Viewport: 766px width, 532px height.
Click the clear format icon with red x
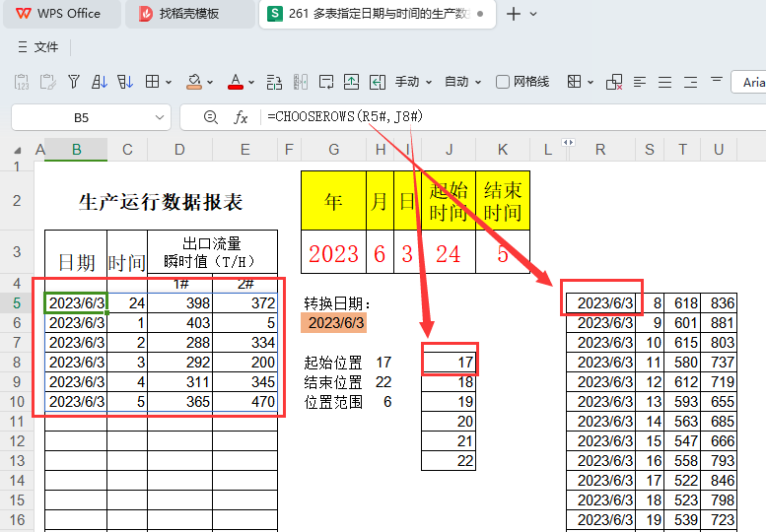click(x=614, y=82)
